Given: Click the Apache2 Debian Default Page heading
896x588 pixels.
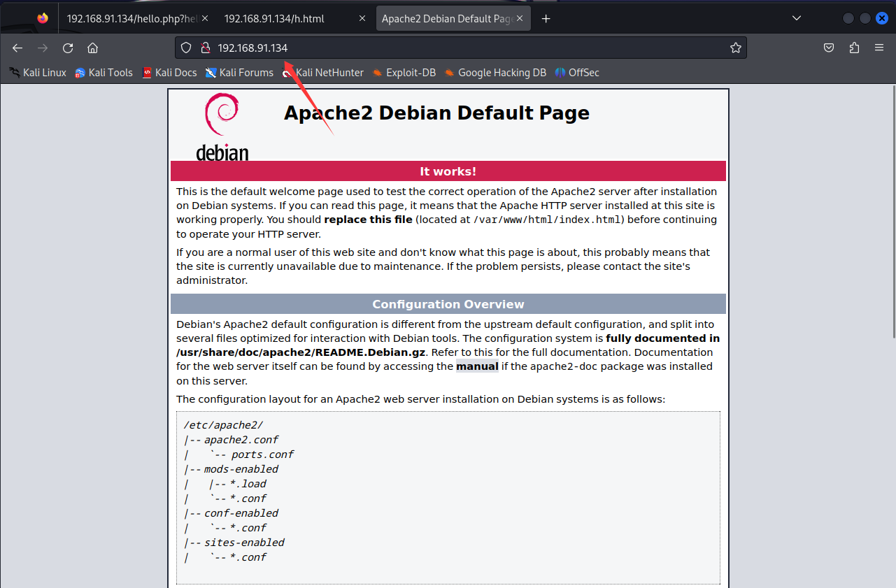Looking at the screenshot, I should click(436, 113).
